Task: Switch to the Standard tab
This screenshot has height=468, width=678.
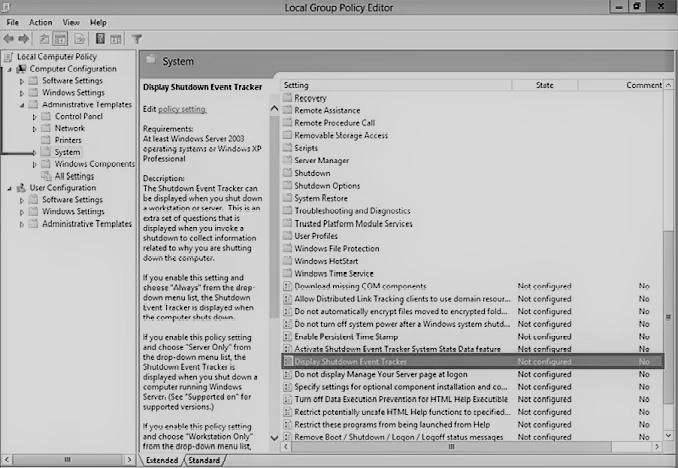Action: click(204, 460)
